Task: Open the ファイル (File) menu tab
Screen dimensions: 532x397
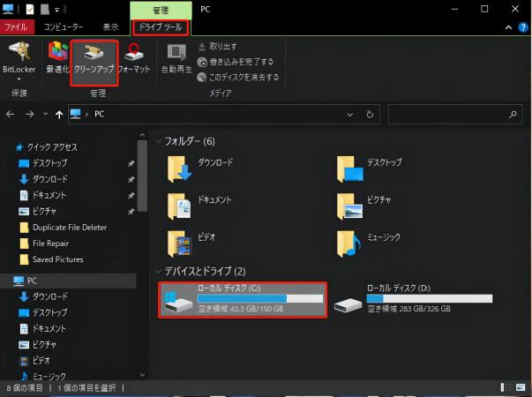Action: (x=16, y=27)
